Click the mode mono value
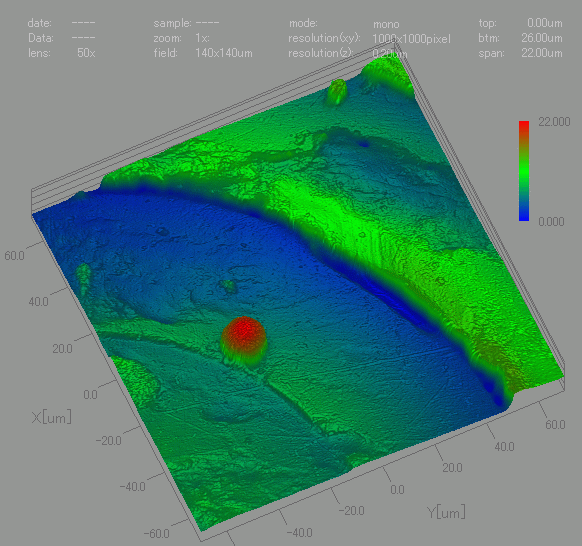Viewport: 582px width, 546px height. coord(386,24)
